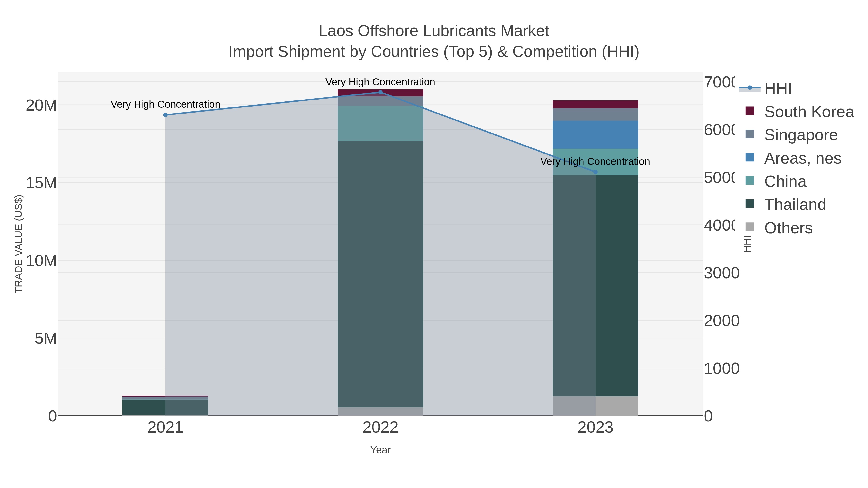Click the TRADE VALUE (US$) axis title
Viewport: 868px width, 488px height.
pos(19,244)
